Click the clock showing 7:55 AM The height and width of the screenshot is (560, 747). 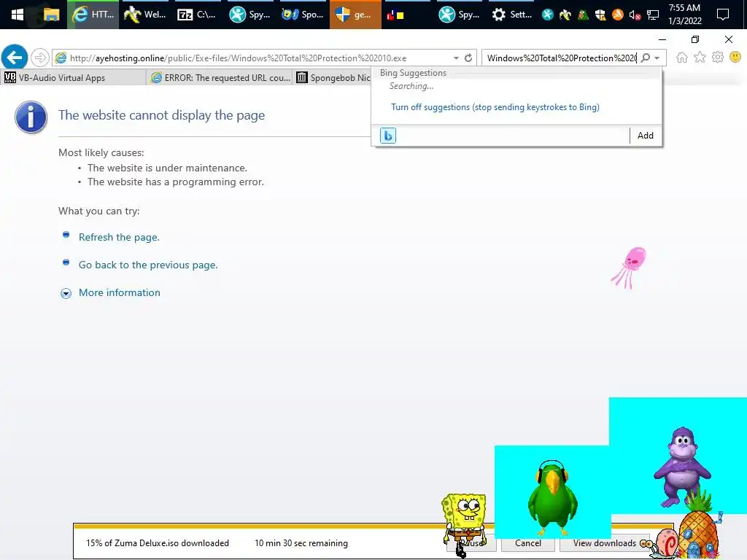(684, 15)
